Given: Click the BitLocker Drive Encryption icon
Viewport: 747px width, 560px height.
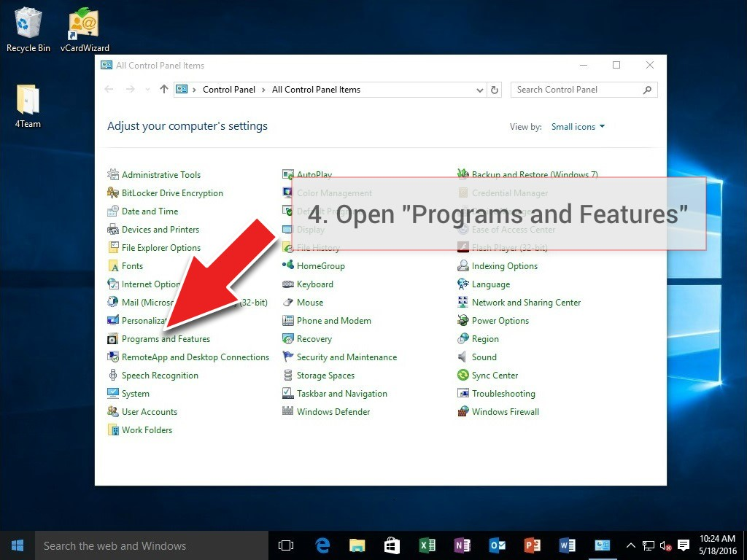Looking at the screenshot, I should click(x=113, y=193).
